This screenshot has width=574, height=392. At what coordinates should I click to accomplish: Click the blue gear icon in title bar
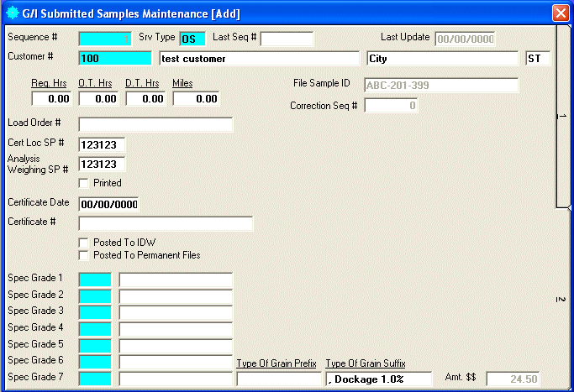12,13
